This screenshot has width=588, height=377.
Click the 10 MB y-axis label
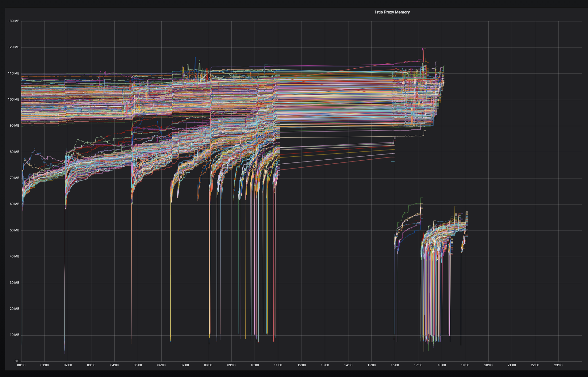(14, 335)
